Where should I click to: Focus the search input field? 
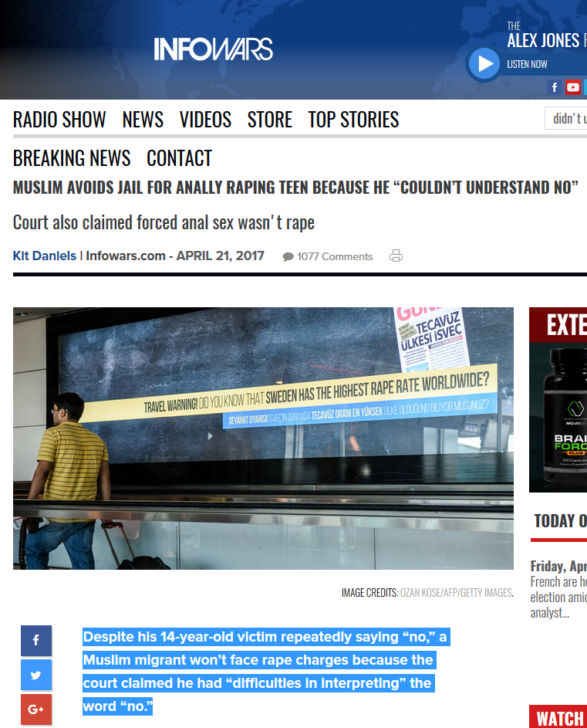pyautogui.click(x=565, y=118)
